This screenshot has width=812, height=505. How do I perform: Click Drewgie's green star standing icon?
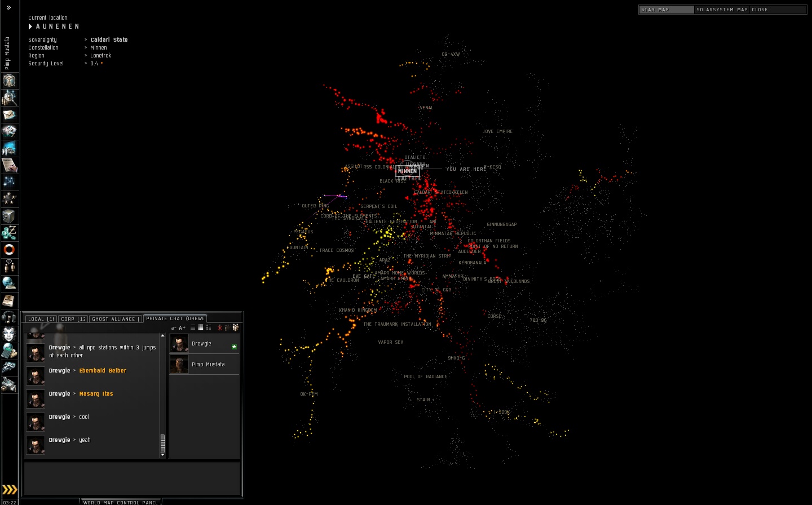coord(234,347)
